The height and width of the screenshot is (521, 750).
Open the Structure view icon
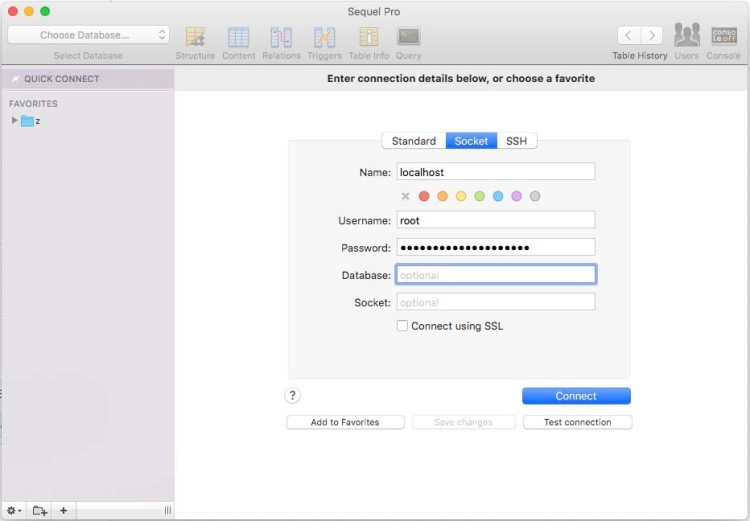(x=195, y=37)
